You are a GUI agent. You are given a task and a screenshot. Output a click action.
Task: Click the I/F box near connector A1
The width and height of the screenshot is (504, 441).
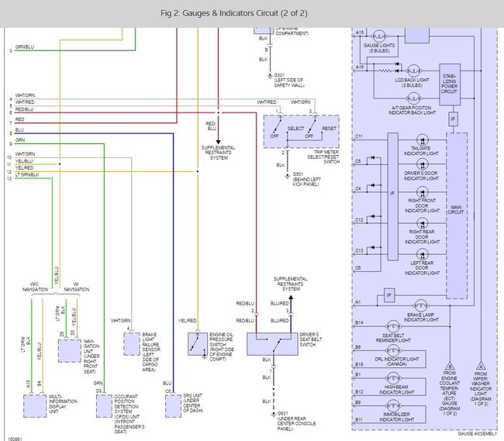(x=389, y=295)
